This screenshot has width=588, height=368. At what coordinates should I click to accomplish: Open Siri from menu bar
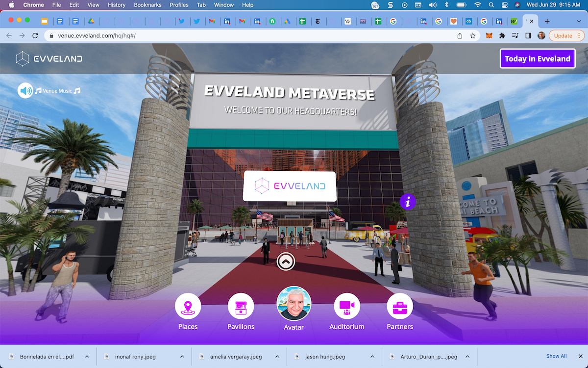click(x=518, y=5)
